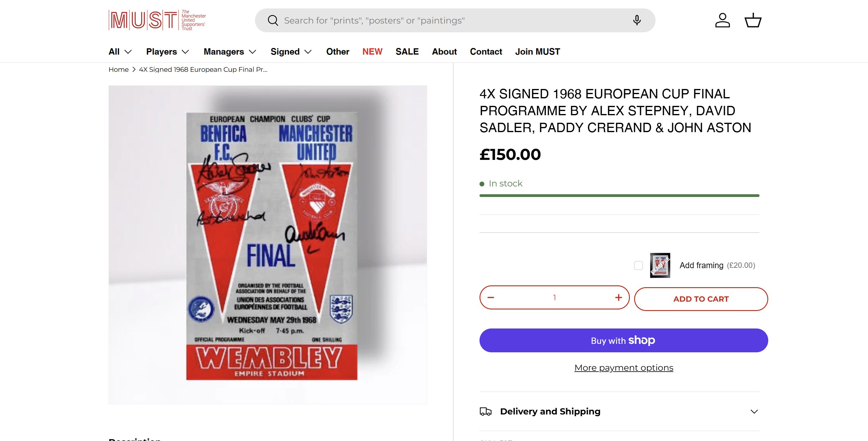Decrease quantity with minus button

(491, 297)
